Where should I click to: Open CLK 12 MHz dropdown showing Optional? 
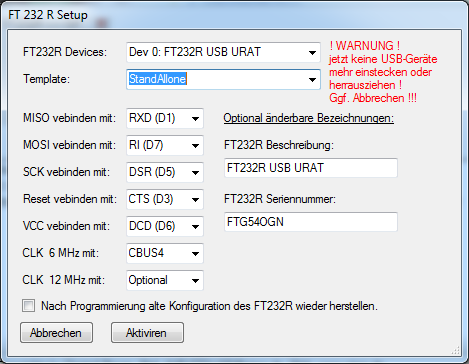[165, 280]
